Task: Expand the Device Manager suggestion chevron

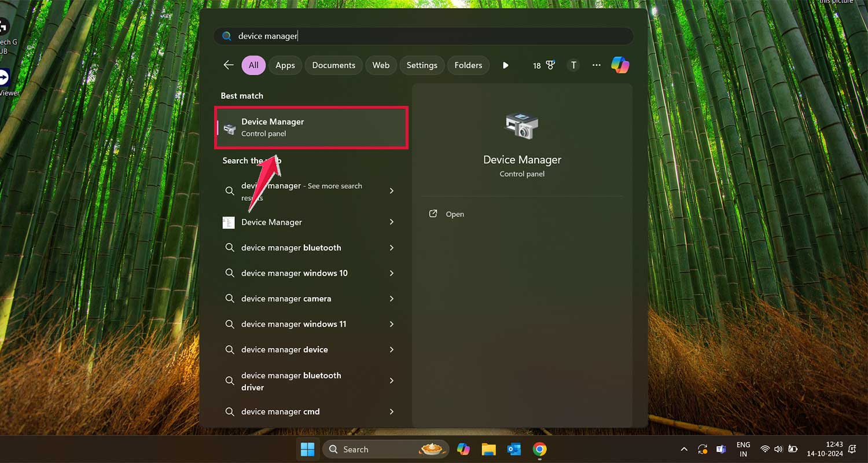Action: coord(392,222)
